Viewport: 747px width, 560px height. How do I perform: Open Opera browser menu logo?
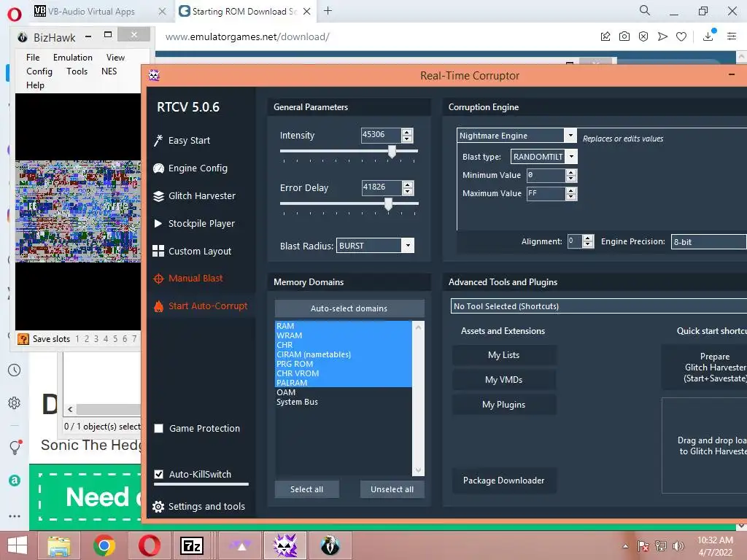[15, 14]
